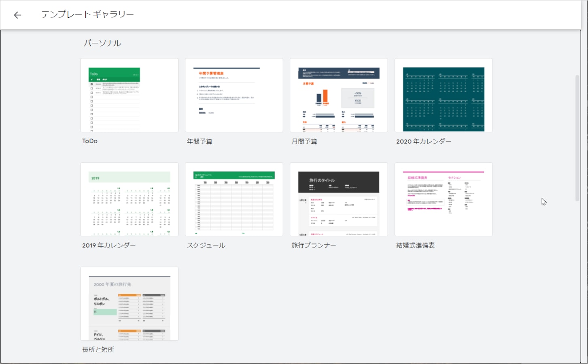Open the 2019 年カレンダー template thumbnail
Image resolution: width=588 pixels, height=364 pixels.
pos(129,199)
